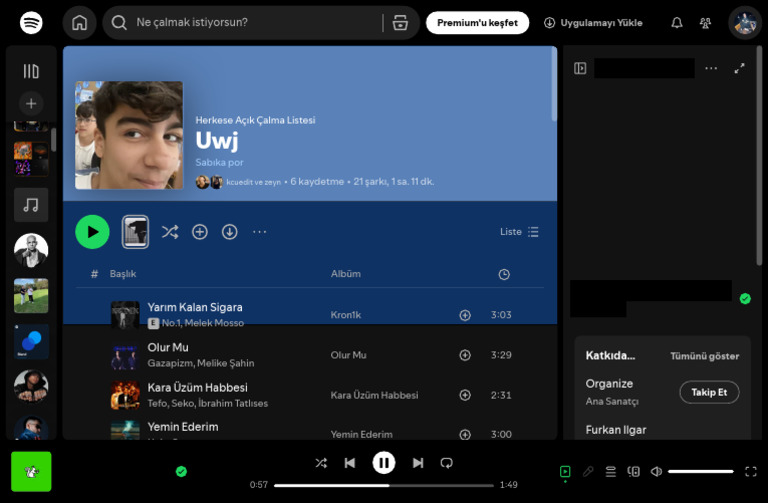Open Furkan Ilgar credit entry
Screen dimensions: 768x503
(x=616, y=430)
